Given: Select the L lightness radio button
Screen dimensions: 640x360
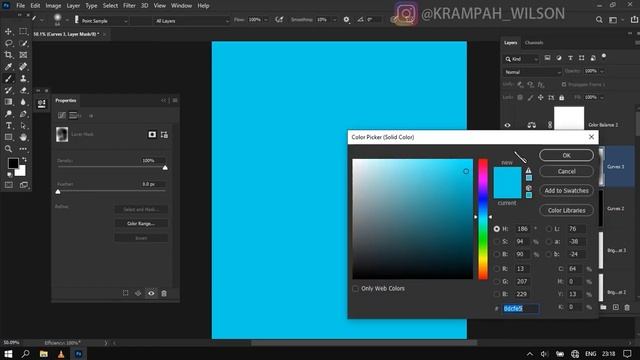Looking at the screenshot, I should click(549, 229).
